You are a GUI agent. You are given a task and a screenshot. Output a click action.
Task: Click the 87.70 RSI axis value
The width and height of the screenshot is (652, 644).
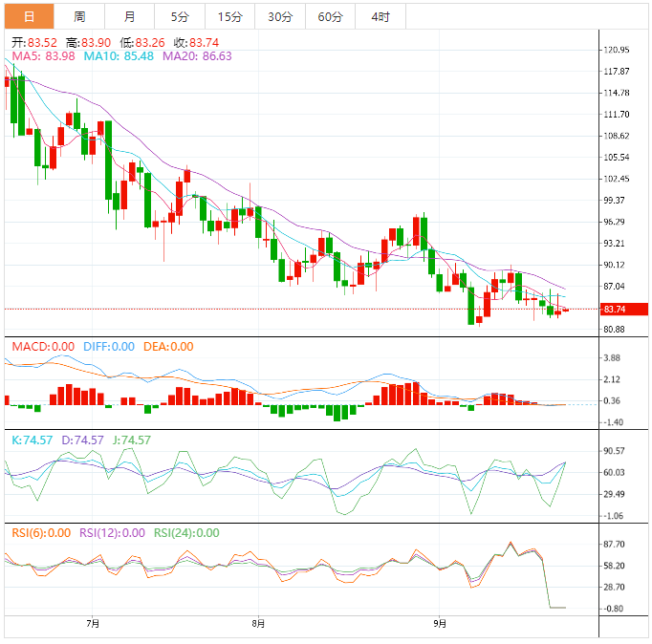(x=614, y=545)
